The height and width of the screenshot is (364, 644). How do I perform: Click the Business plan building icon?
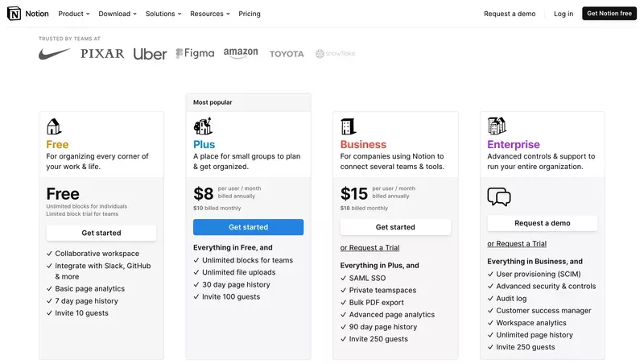[x=348, y=126]
